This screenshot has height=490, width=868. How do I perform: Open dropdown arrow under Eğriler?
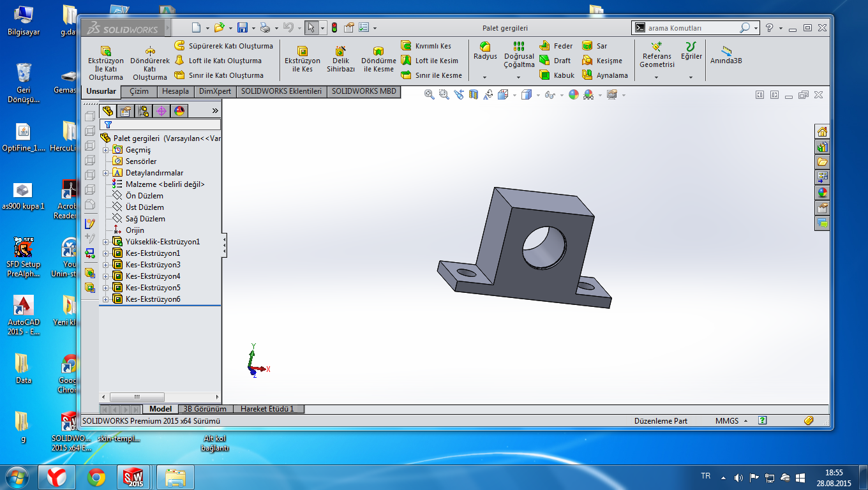[x=691, y=77]
